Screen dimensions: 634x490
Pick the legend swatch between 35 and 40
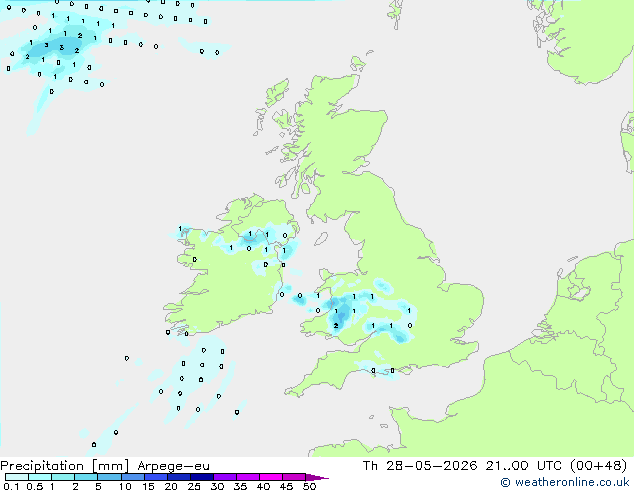pyautogui.click(x=248, y=477)
